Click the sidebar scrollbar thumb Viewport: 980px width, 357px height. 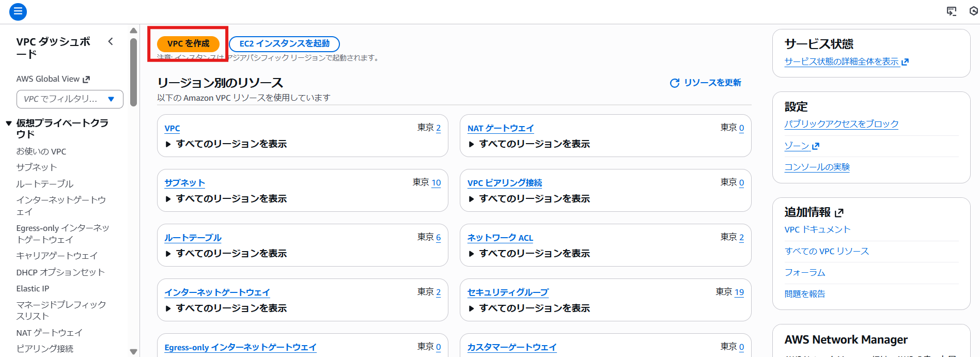(133, 72)
